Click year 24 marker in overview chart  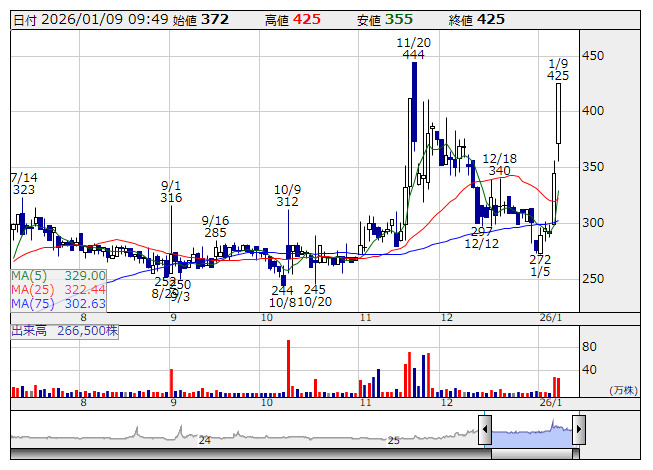204,440
